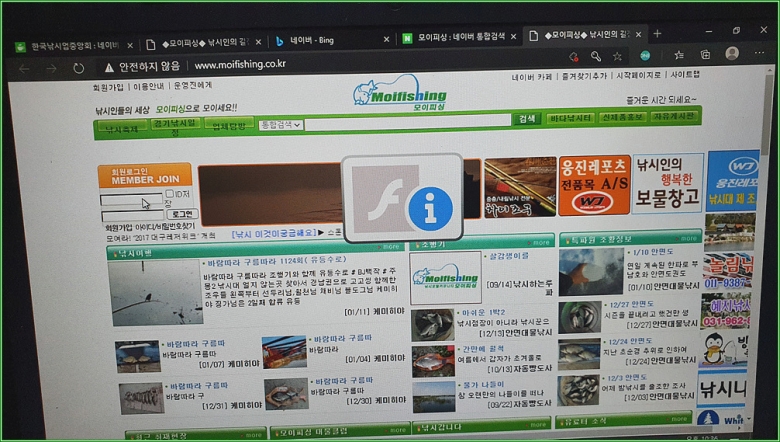Switch to 모이피싱 : 네이버 통합검색 tab
The width and height of the screenshot is (780, 442).
[460, 37]
